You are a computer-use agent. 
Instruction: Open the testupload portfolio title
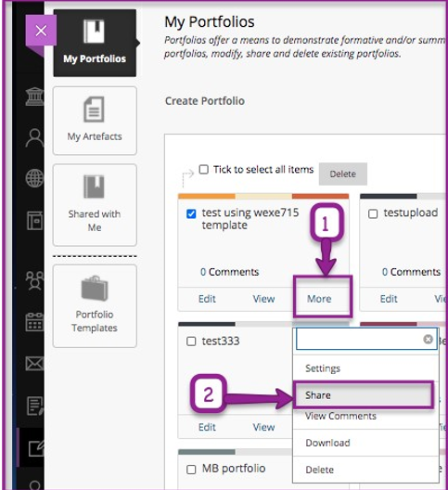click(411, 213)
